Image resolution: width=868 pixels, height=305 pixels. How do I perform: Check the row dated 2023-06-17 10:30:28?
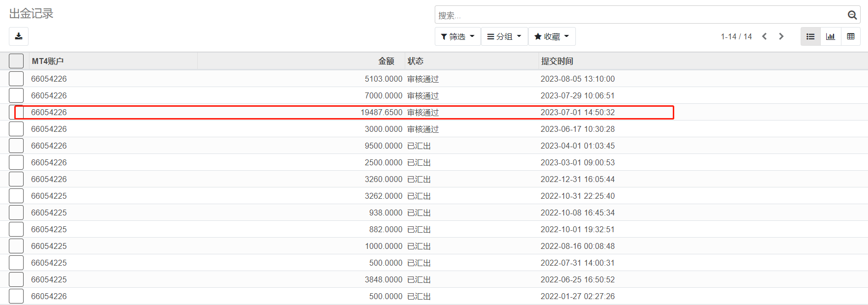[x=16, y=129]
